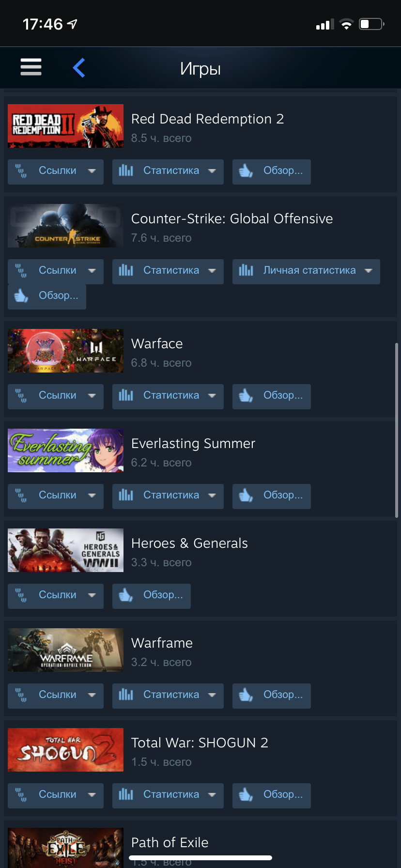Click bar-chart statistics icon under Warface

point(126,395)
